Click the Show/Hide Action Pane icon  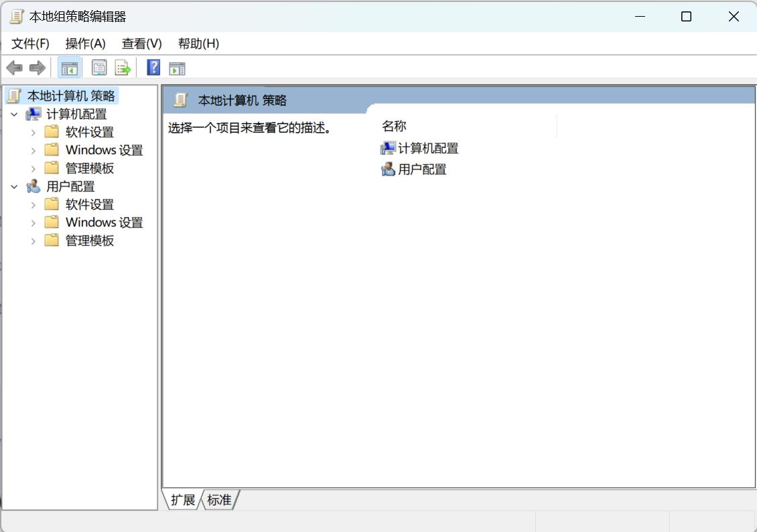[177, 67]
